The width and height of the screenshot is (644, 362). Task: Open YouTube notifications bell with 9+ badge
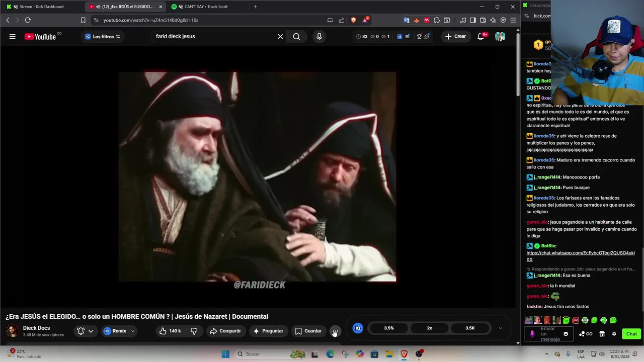481,36
